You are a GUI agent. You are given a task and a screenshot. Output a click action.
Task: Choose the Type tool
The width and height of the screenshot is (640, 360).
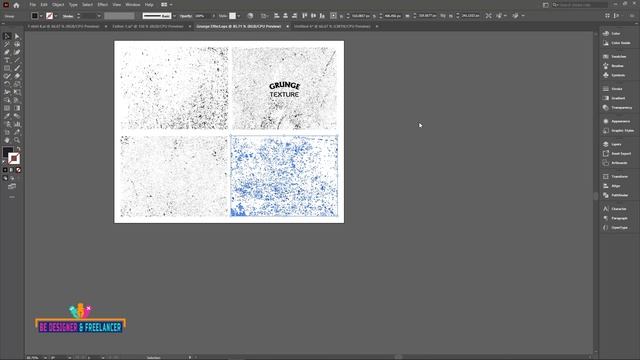(x=7, y=60)
